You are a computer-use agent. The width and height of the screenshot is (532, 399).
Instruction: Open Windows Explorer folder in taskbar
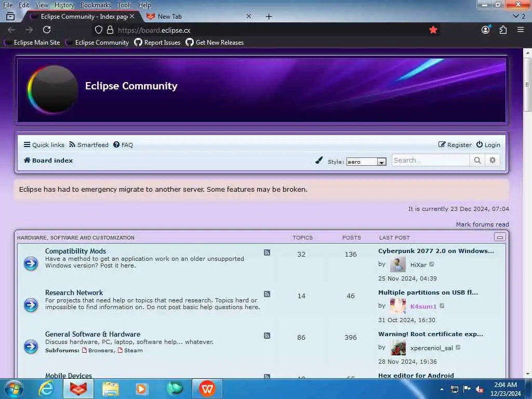111,389
